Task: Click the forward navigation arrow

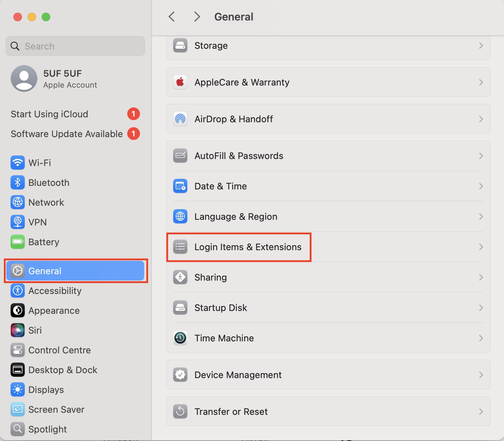Action: coord(197,17)
